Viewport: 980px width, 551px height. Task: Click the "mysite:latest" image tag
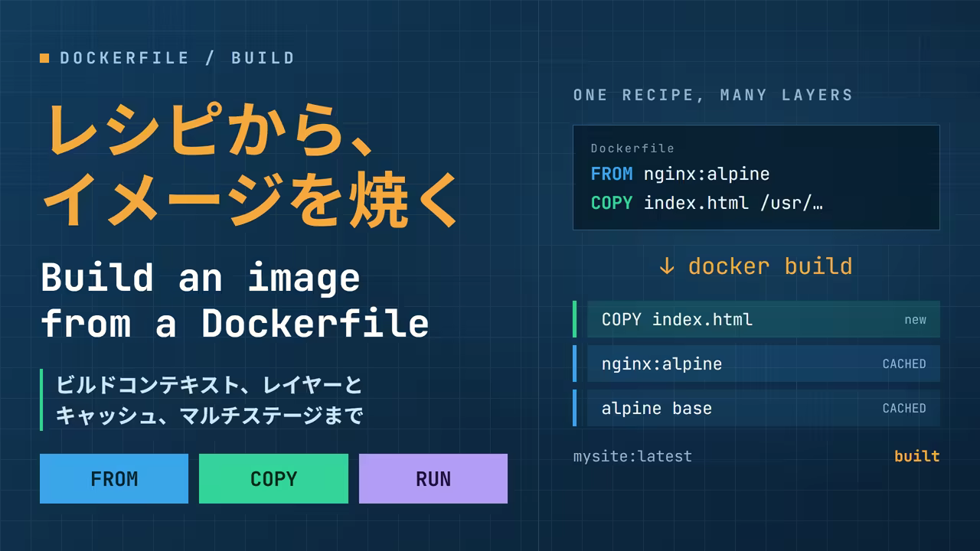[x=632, y=456]
